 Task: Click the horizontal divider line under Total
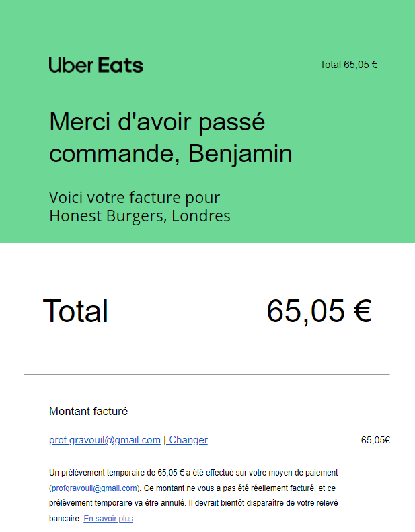coord(206,374)
